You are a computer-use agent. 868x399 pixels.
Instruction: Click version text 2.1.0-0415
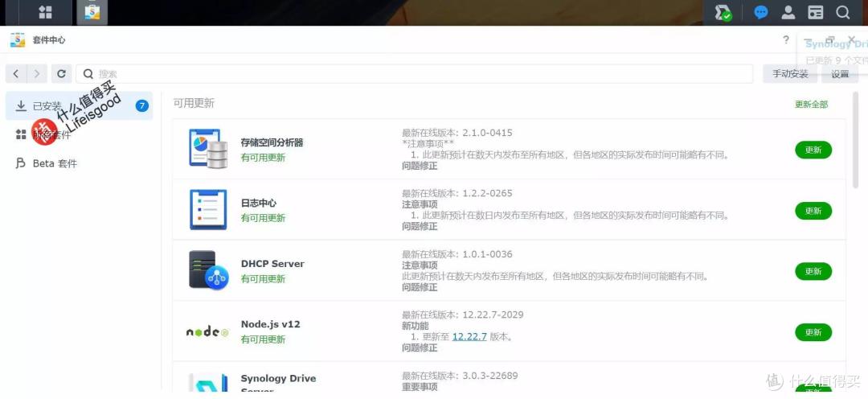pyautogui.click(x=487, y=133)
